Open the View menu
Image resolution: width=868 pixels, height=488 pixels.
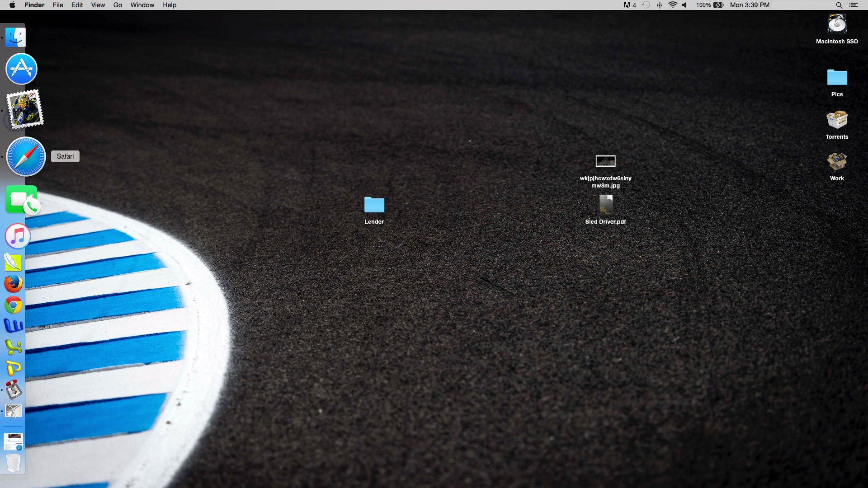(98, 5)
